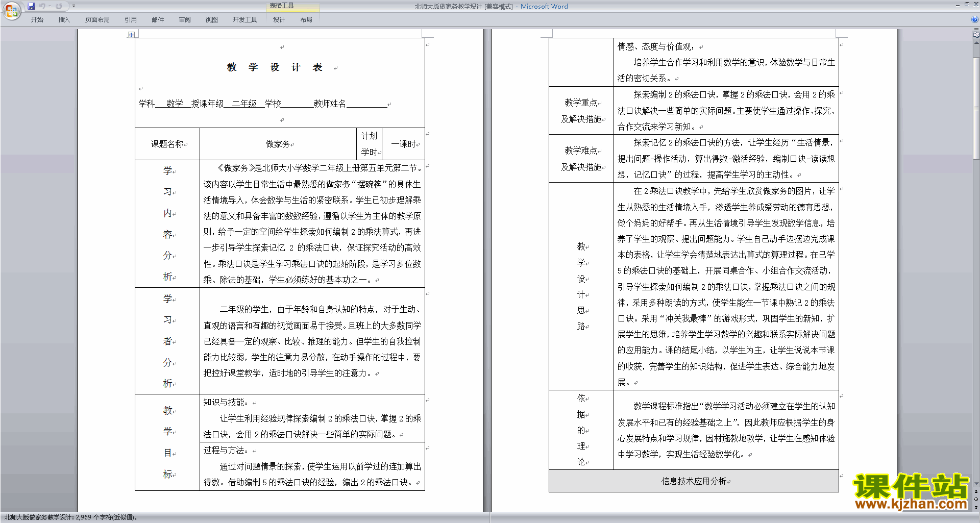Select the table tools 布局 tab

(306, 19)
